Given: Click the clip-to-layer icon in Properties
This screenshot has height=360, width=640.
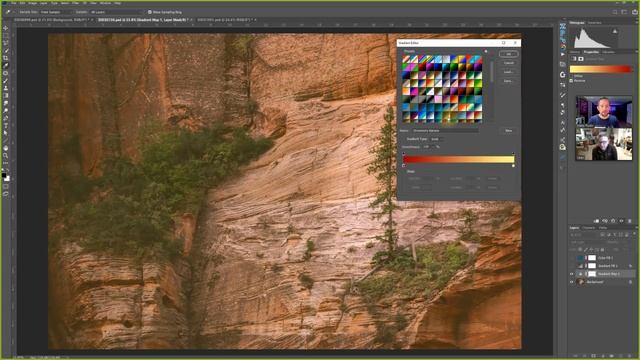Looking at the screenshot, I should coord(596,221).
